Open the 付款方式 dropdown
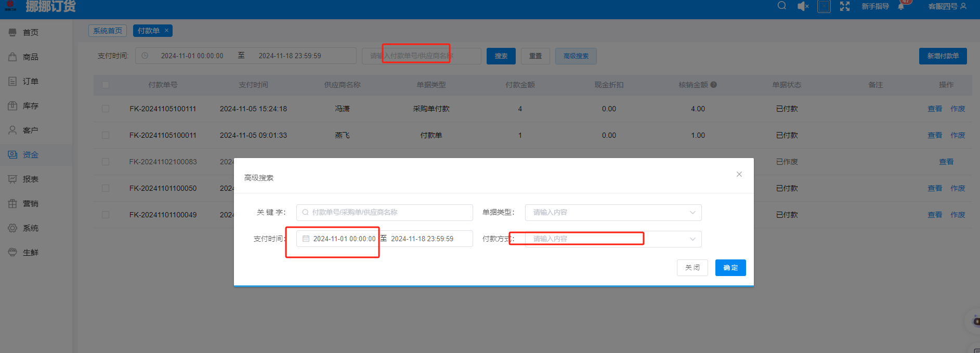 [x=613, y=239]
